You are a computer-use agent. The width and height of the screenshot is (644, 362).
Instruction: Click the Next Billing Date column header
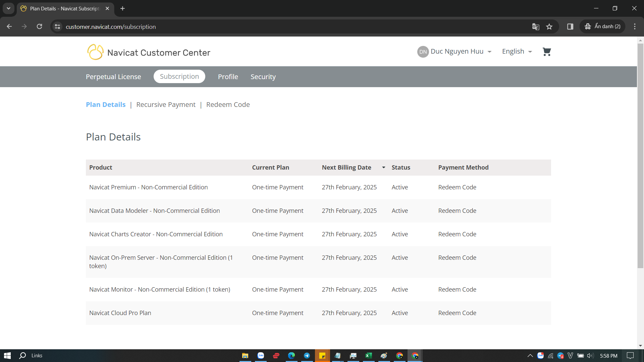(x=346, y=168)
